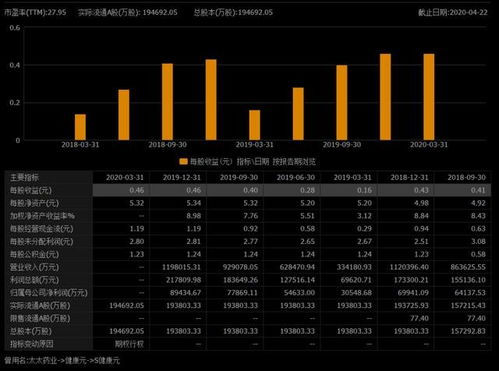Select the 每股经营现金流(元) row label
This screenshot has width=499, height=371.
[x=41, y=229]
